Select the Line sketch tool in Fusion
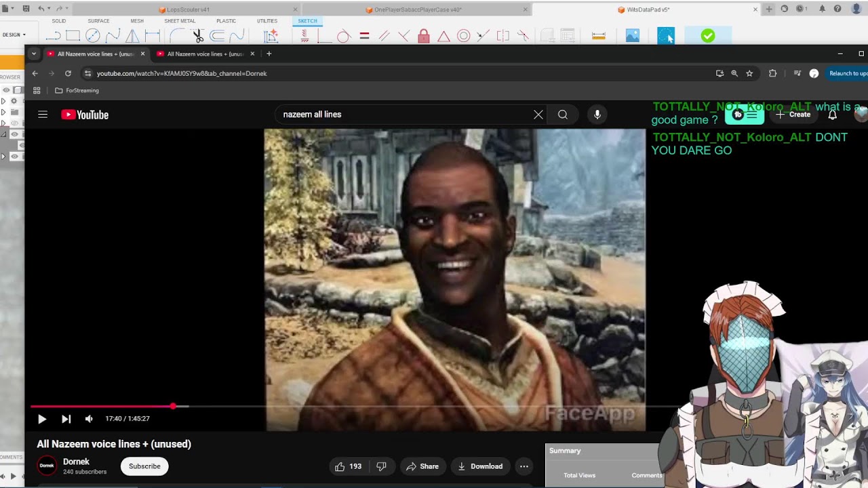The image size is (868, 488). click(54, 36)
